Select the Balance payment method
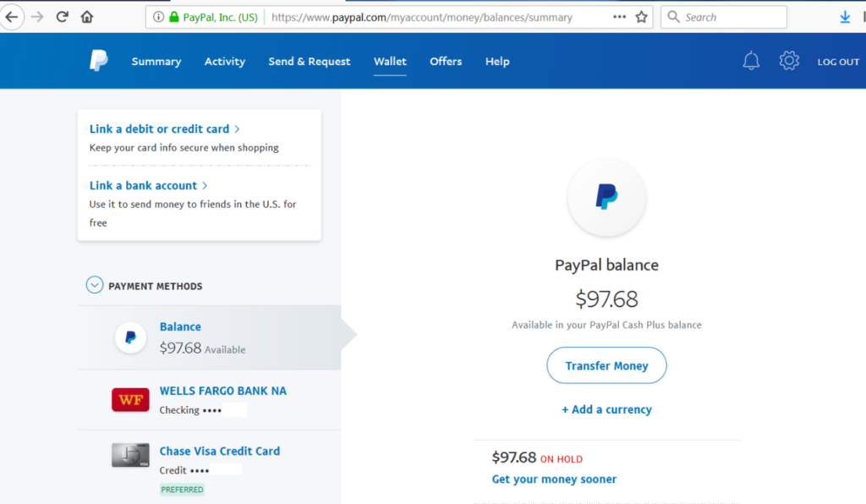 (210, 337)
